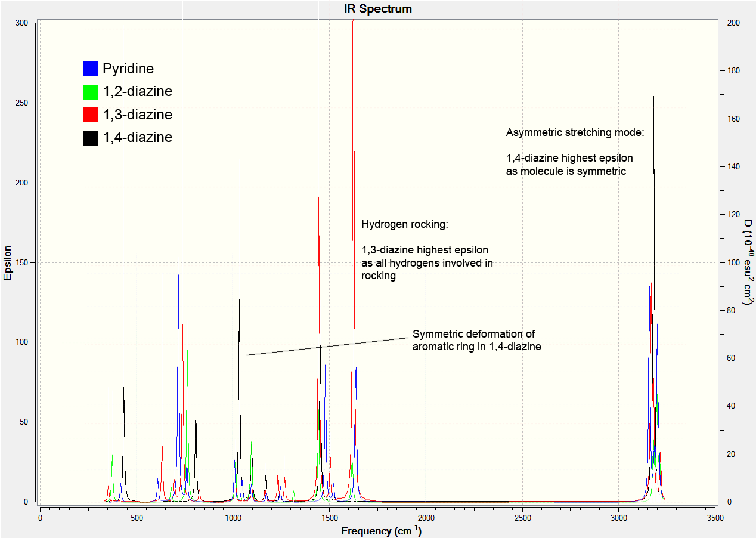This screenshot has width=756, height=538.
Task: Click the 2000 tick label on frequency axis
Action: [x=426, y=518]
